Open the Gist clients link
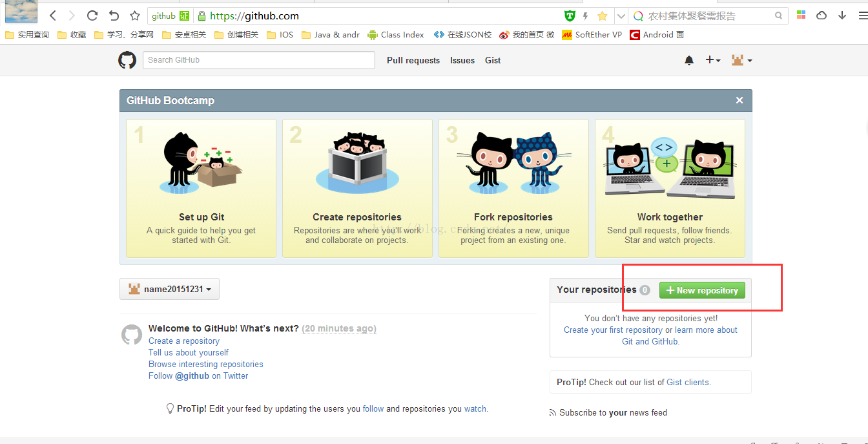This screenshot has height=444, width=868. (688, 382)
